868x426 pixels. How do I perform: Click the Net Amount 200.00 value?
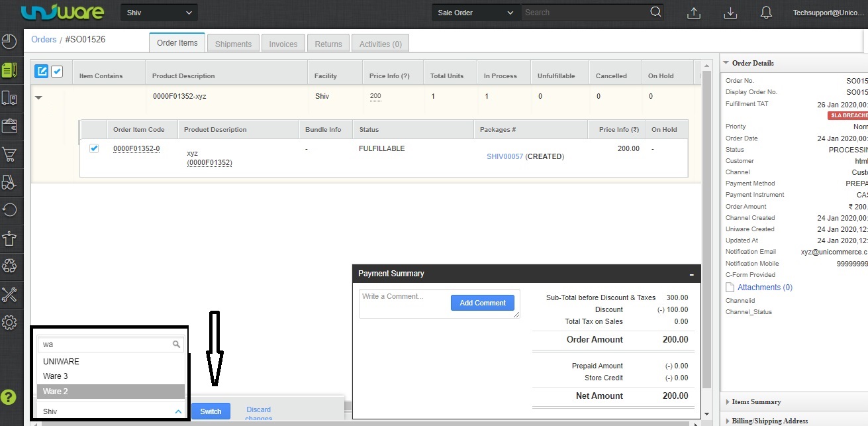coord(675,396)
